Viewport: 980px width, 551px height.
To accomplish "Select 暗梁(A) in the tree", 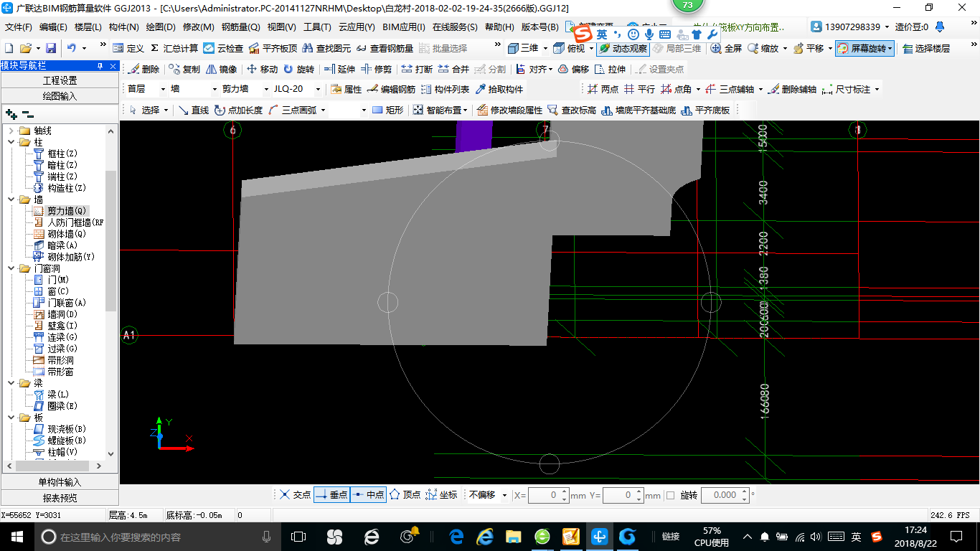I will (x=61, y=245).
